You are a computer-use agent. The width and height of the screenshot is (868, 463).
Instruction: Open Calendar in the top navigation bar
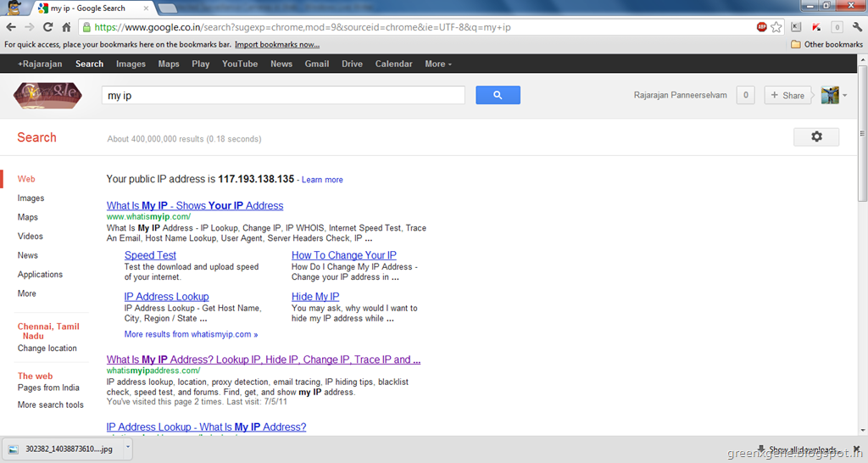point(393,64)
